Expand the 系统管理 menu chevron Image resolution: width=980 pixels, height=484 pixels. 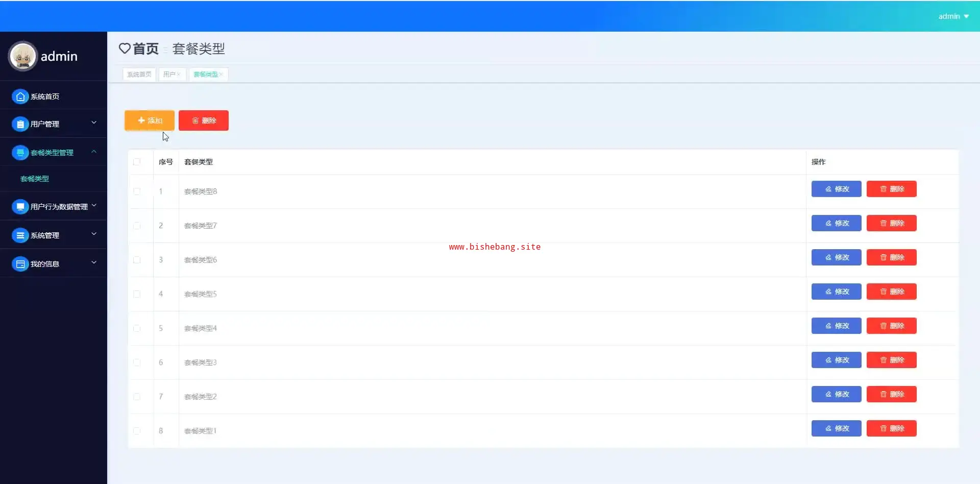coord(94,234)
